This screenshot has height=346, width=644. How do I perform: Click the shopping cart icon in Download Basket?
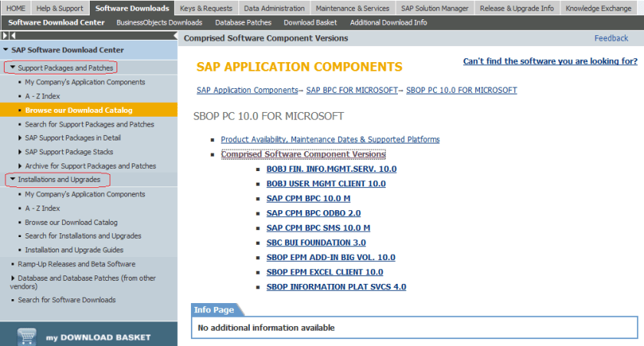[28, 337]
